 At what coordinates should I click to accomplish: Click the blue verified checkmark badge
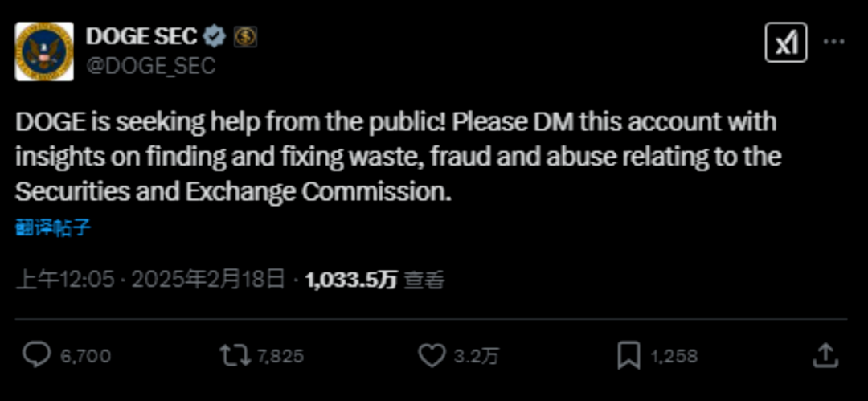tap(214, 36)
